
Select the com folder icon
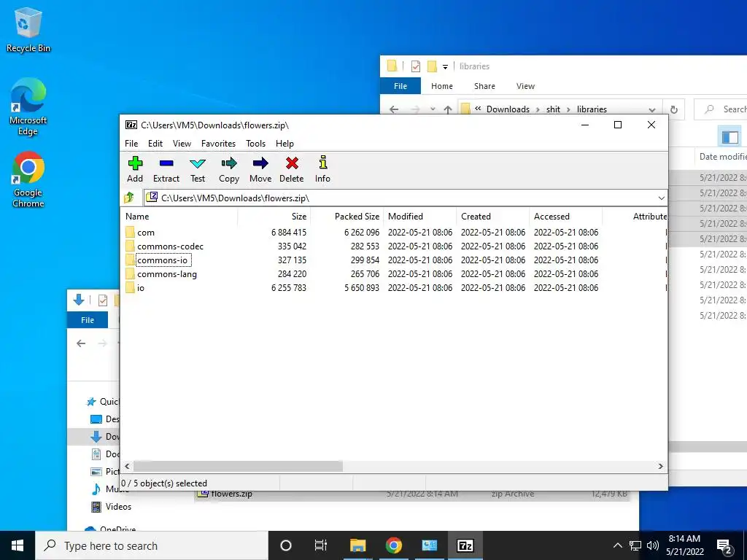point(130,233)
